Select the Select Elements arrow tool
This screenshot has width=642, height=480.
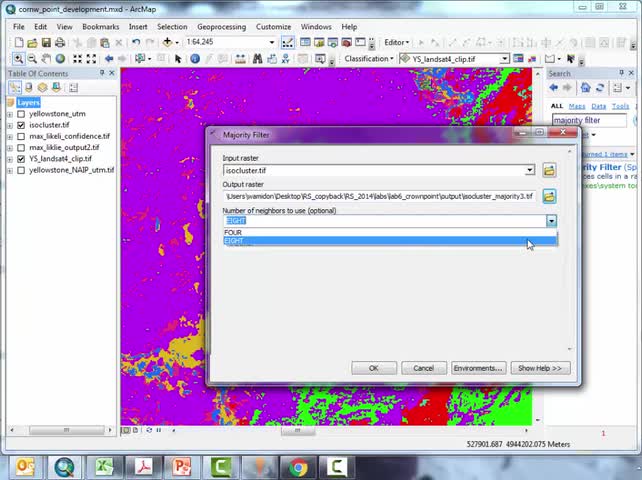[x=178, y=59]
